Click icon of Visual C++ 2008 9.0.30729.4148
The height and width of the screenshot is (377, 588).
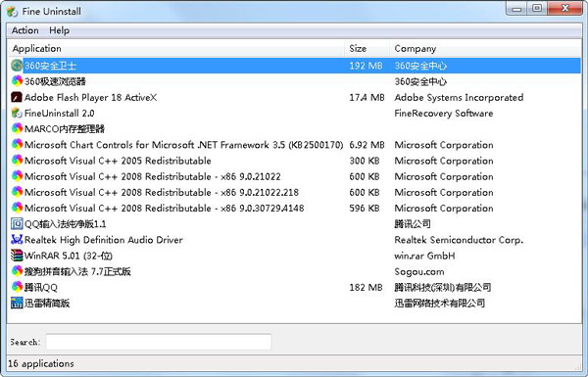click(17, 208)
